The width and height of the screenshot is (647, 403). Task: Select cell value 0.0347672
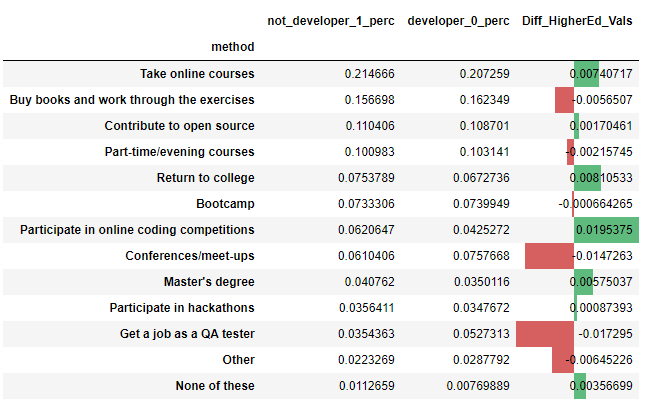point(482,307)
